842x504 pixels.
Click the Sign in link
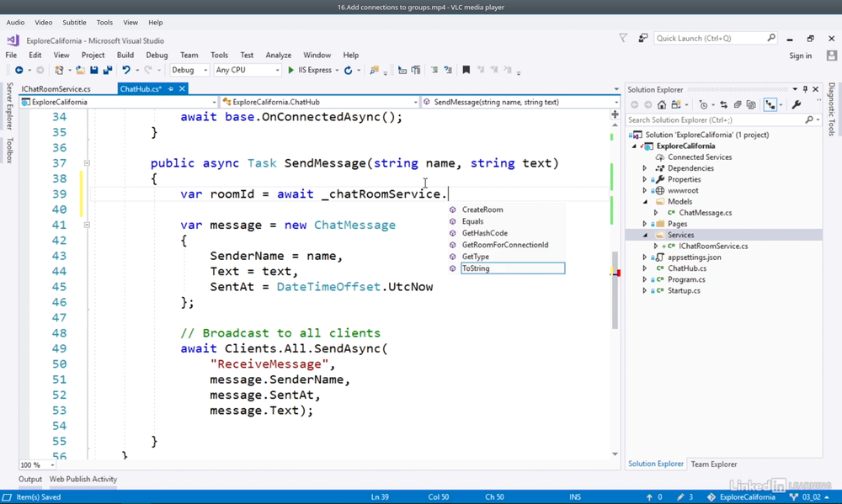click(800, 56)
